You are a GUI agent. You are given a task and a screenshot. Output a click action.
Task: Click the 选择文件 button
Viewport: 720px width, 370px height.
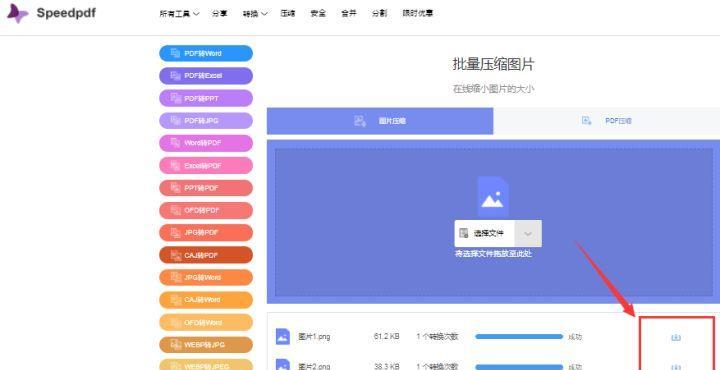[485, 233]
